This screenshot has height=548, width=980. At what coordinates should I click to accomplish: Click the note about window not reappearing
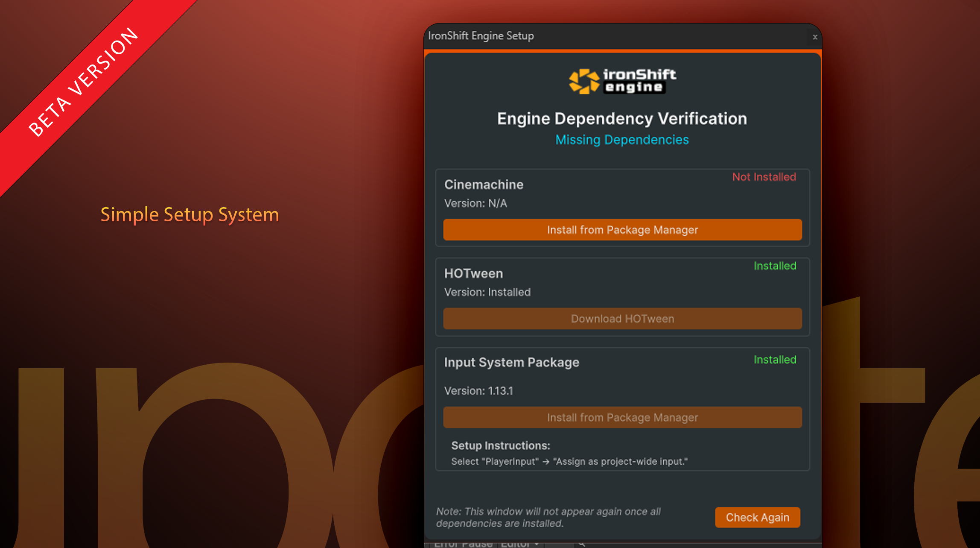click(548, 517)
